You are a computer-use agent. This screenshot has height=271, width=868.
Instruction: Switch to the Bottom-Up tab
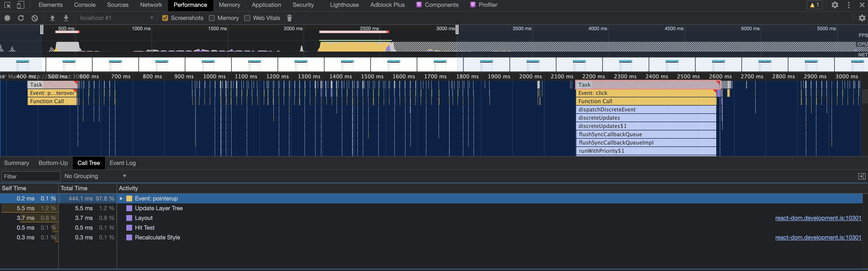[53, 163]
